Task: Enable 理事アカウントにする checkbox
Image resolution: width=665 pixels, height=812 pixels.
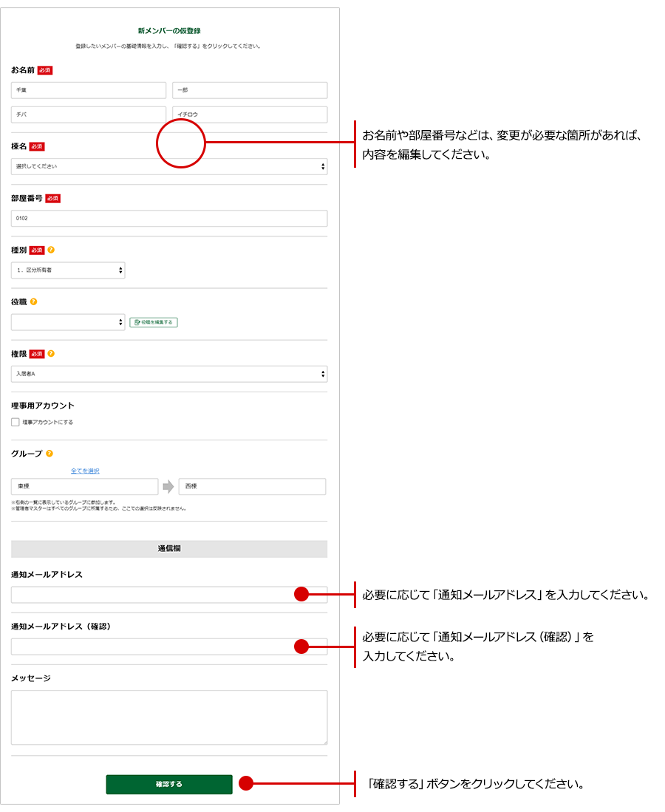Action: tap(16, 422)
